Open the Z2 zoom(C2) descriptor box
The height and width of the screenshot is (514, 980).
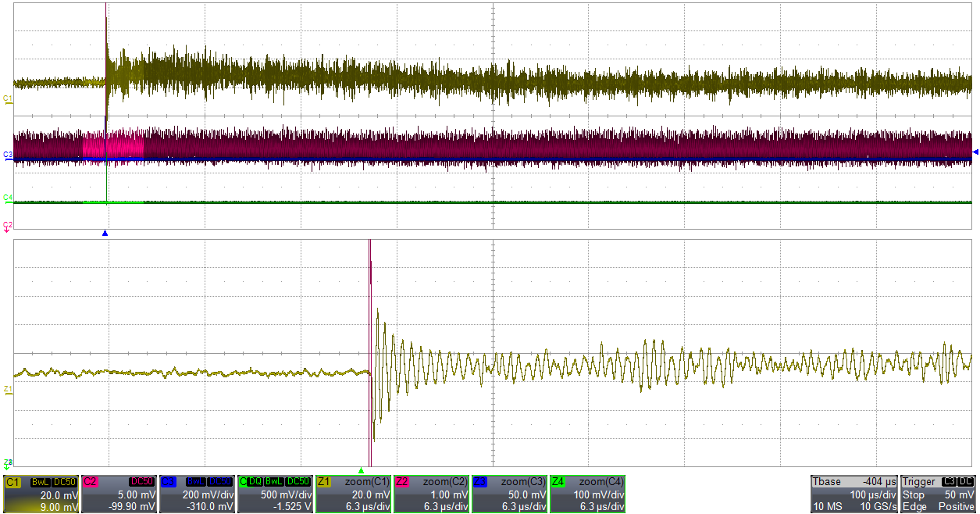[431, 494]
